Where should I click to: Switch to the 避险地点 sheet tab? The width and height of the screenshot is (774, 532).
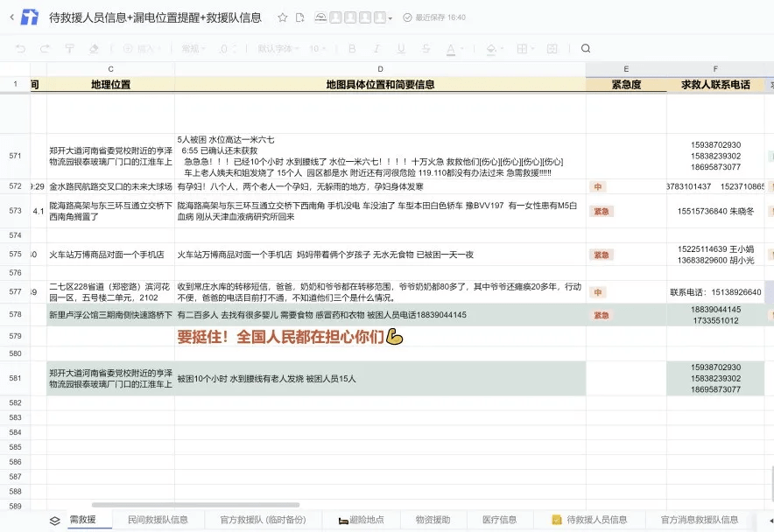pyautogui.click(x=362, y=520)
